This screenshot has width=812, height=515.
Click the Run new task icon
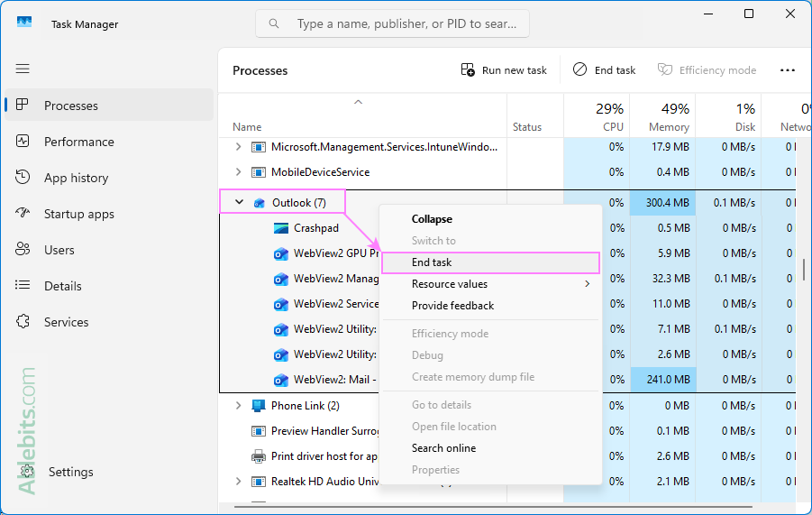coord(468,69)
